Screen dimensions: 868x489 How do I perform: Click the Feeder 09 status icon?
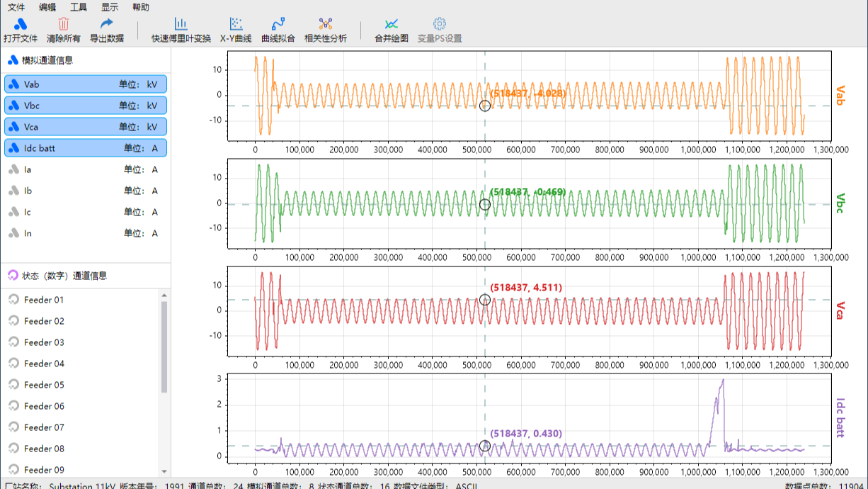coord(13,470)
